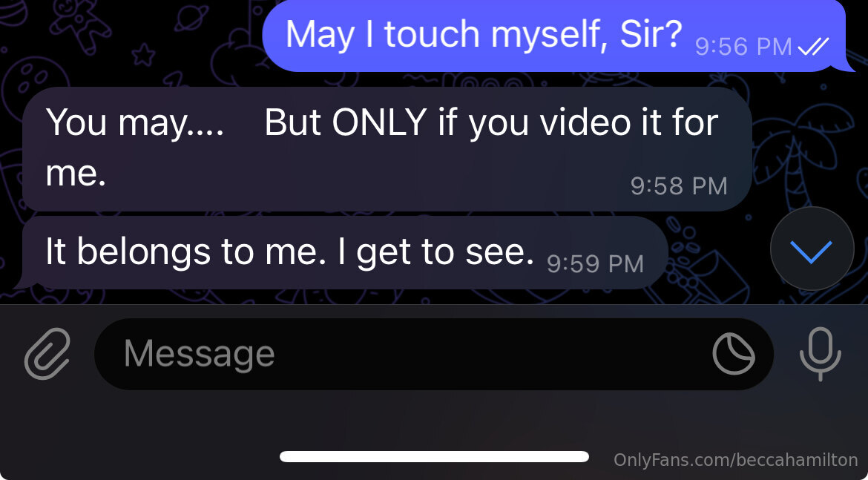Select the incoming message sent at 9:58 PM

tap(387, 148)
